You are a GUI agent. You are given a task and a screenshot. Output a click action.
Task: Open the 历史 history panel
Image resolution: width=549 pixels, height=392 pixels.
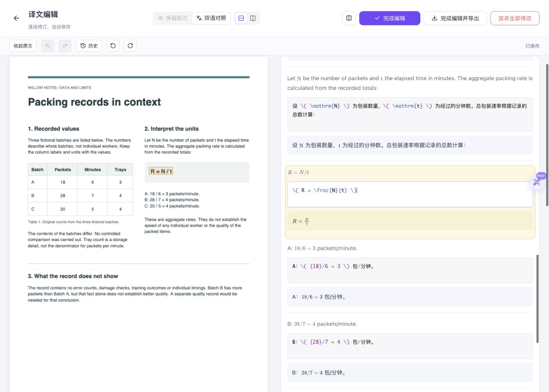(89, 46)
